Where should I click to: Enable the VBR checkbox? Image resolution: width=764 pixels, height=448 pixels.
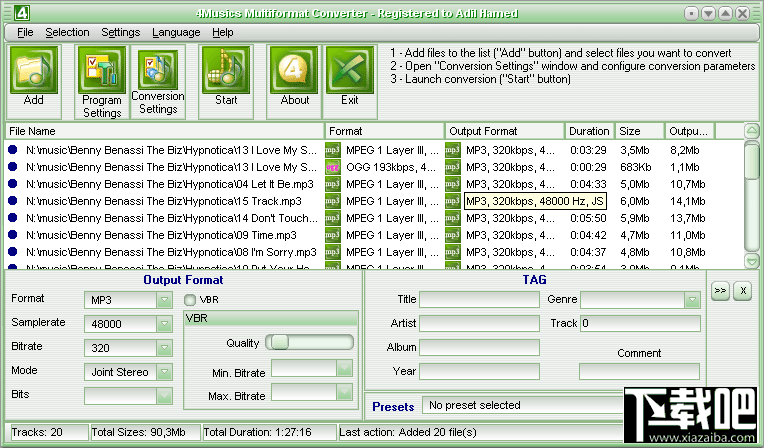(x=190, y=300)
